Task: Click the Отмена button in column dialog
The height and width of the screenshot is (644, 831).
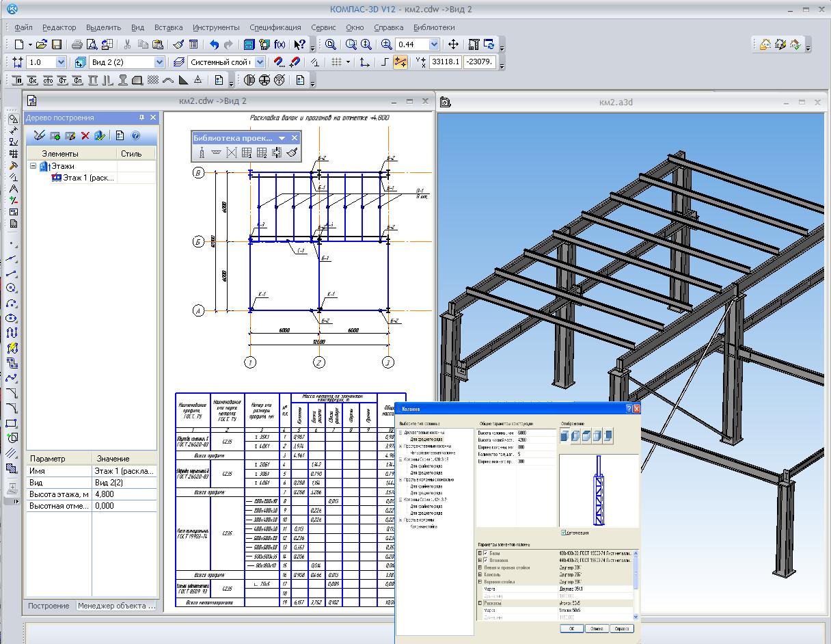Action: coord(596,628)
